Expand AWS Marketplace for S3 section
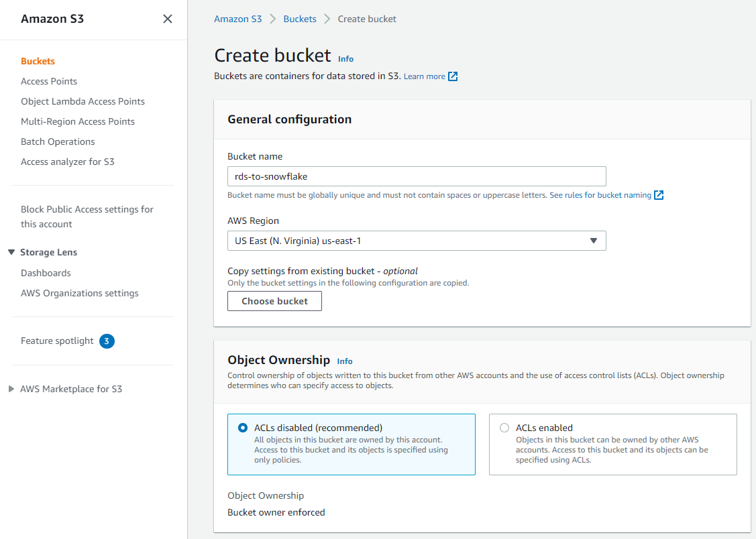The width and height of the screenshot is (756, 539). click(x=11, y=389)
